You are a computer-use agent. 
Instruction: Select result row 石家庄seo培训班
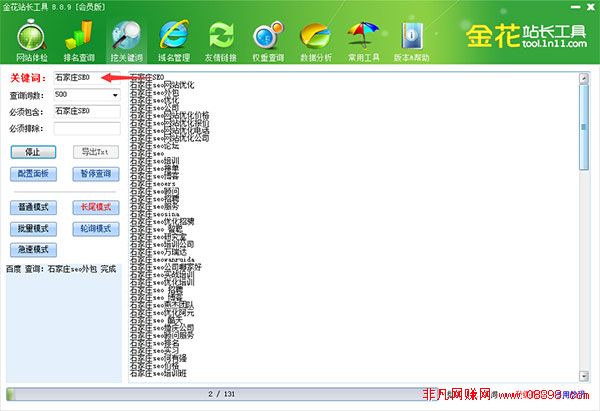(x=158, y=373)
